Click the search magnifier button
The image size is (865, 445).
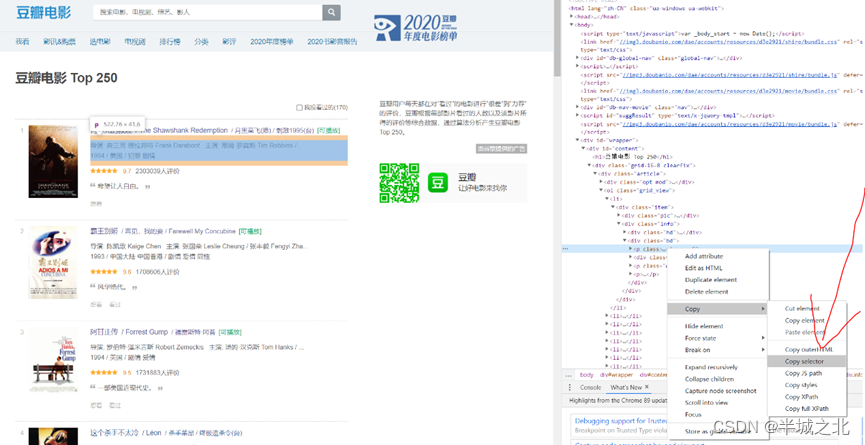pyautogui.click(x=331, y=12)
